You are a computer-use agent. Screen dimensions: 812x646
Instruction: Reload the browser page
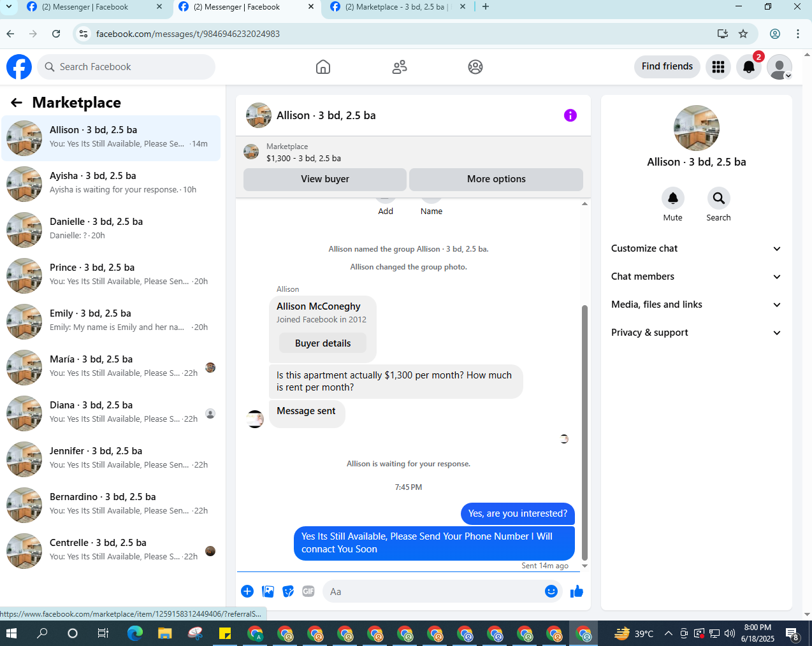(56, 34)
